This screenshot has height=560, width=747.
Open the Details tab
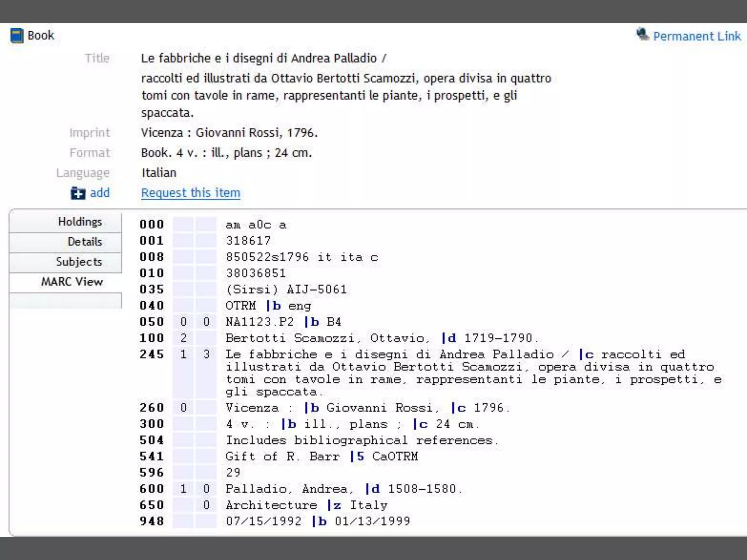[85, 242]
